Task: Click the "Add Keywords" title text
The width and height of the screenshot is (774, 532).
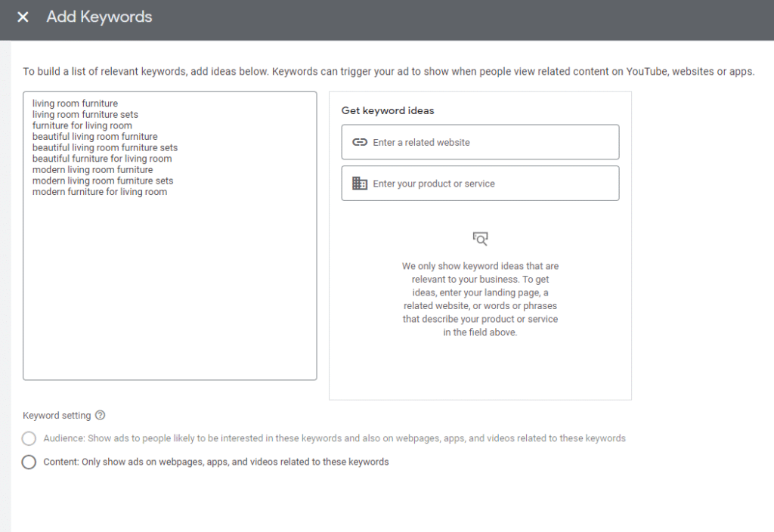Action: (x=99, y=17)
